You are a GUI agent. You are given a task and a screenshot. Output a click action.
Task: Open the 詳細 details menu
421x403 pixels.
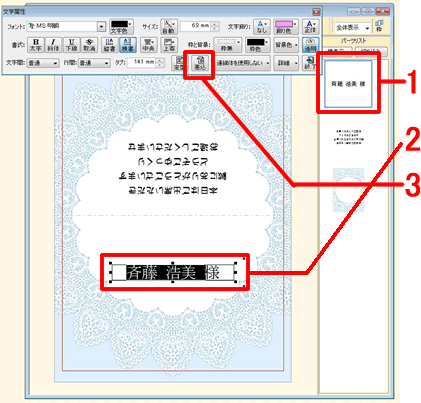point(286,63)
